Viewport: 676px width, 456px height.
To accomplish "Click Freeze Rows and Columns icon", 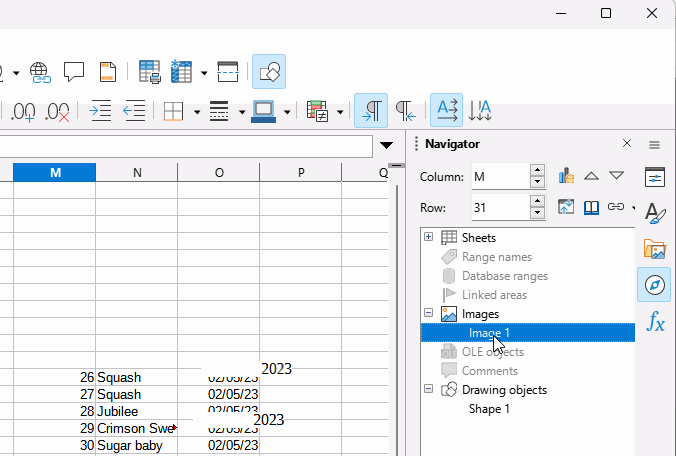I will (x=181, y=72).
